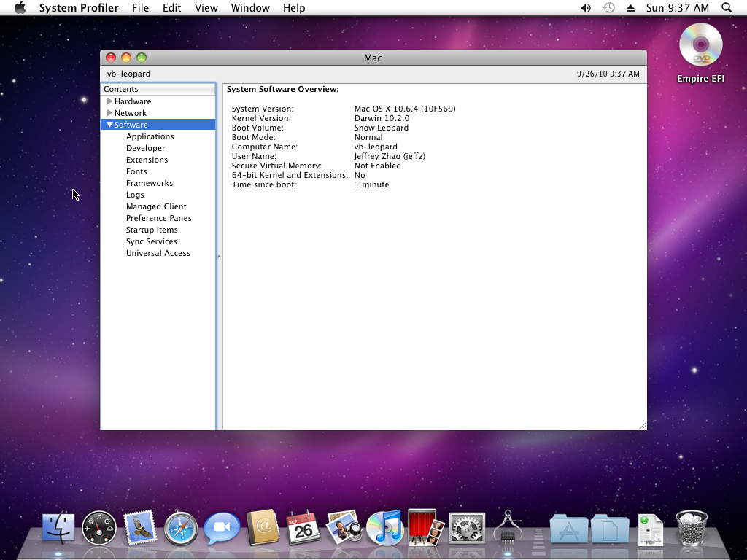Open the System Profiler menu
Screen dimensions: 747x560
79,7
